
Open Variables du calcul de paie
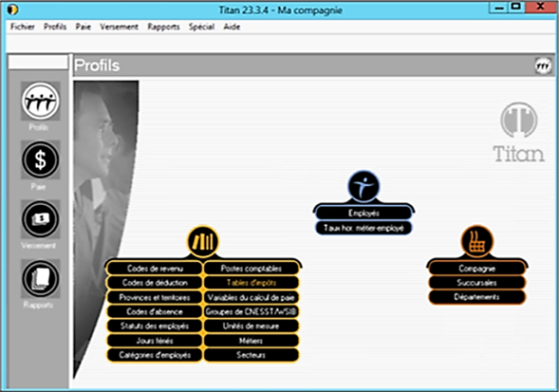coord(251,297)
